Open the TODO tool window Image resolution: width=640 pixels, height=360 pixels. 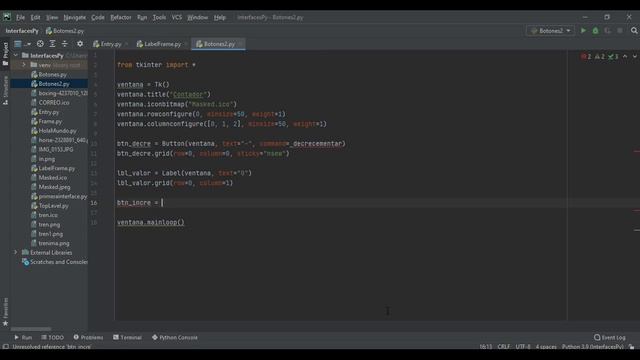coord(53,338)
